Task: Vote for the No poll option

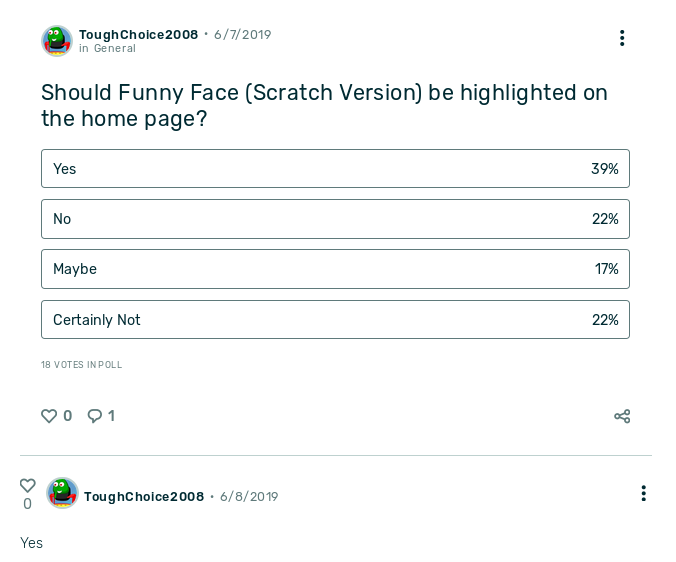Action: pos(335,219)
